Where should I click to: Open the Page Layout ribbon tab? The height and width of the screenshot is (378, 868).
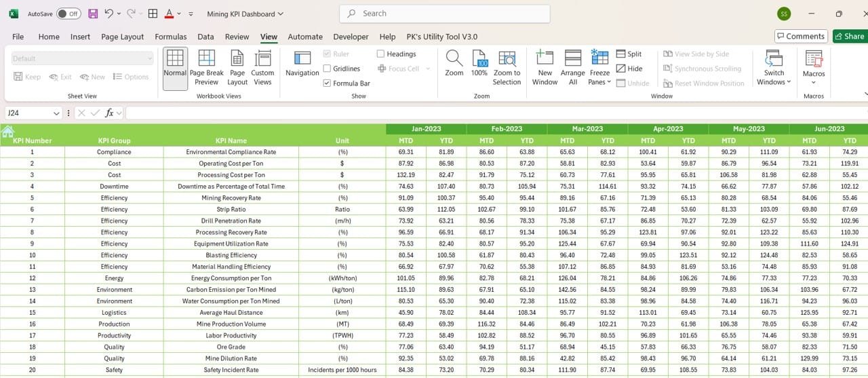123,37
